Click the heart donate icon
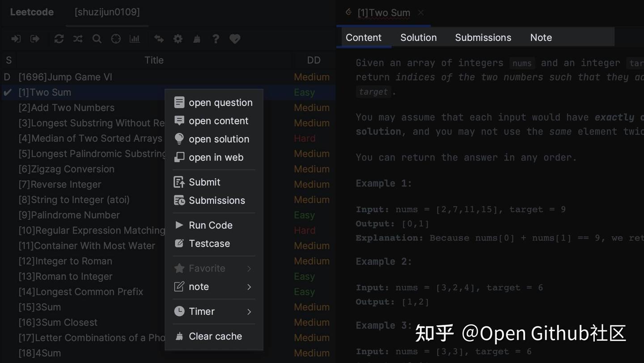The image size is (644, 363). click(x=235, y=39)
